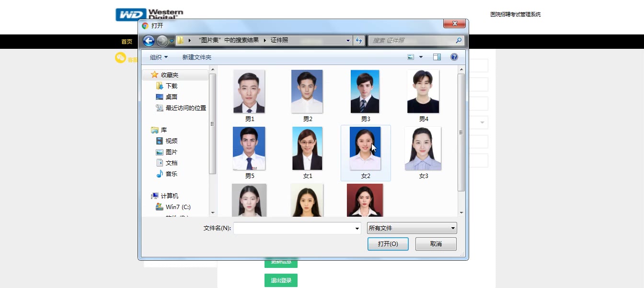The height and width of the screenshot is (288, 644).
Task: Click the 退出登录 button on the web page
Action: click(281, 280)
